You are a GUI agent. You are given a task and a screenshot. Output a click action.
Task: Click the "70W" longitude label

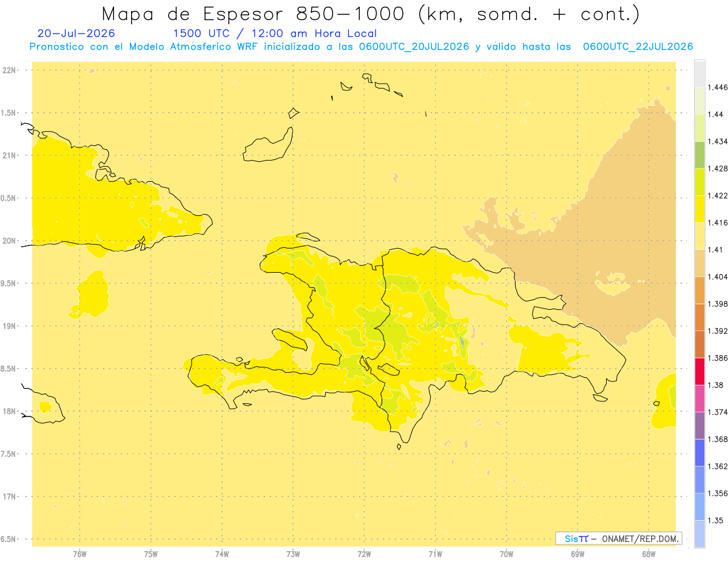coord(507,554)
